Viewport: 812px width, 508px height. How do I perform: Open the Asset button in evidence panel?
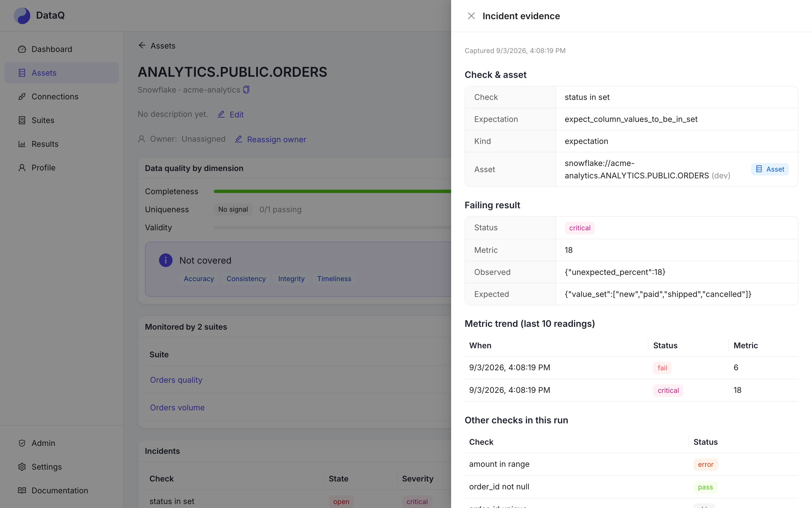770,169
